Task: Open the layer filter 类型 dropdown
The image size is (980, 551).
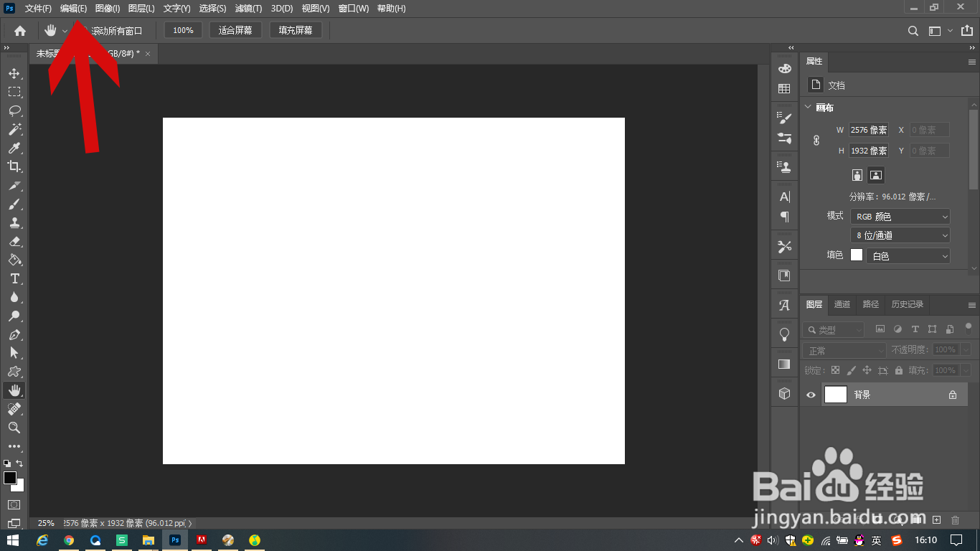Action: [834, 330]
